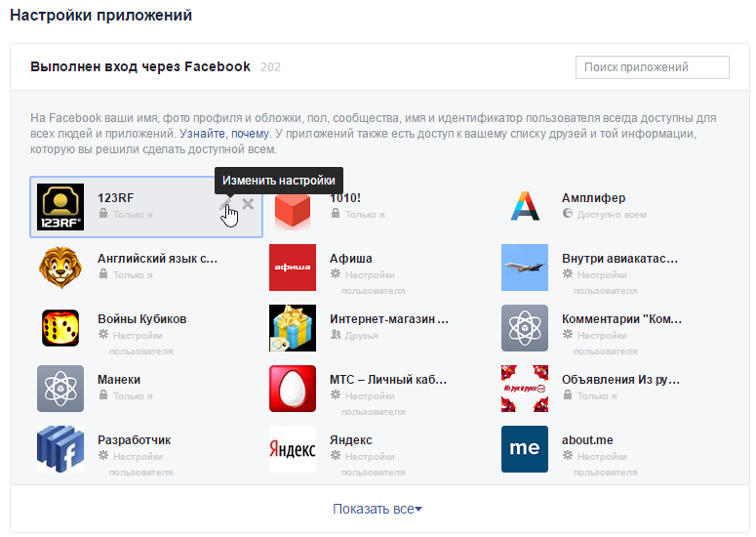
Task: Click the globe icon under Амплифер
Action: point(568,213)
